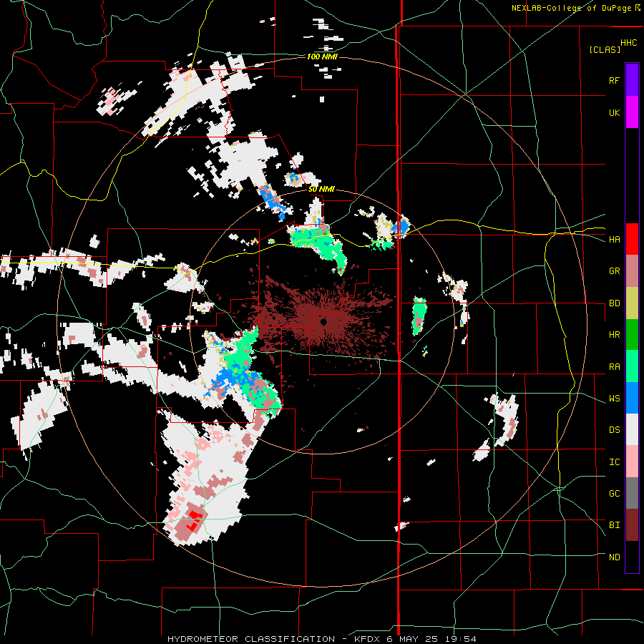644x644 pixels.
Task: Click the WS legend label
Action: [614, 399]
